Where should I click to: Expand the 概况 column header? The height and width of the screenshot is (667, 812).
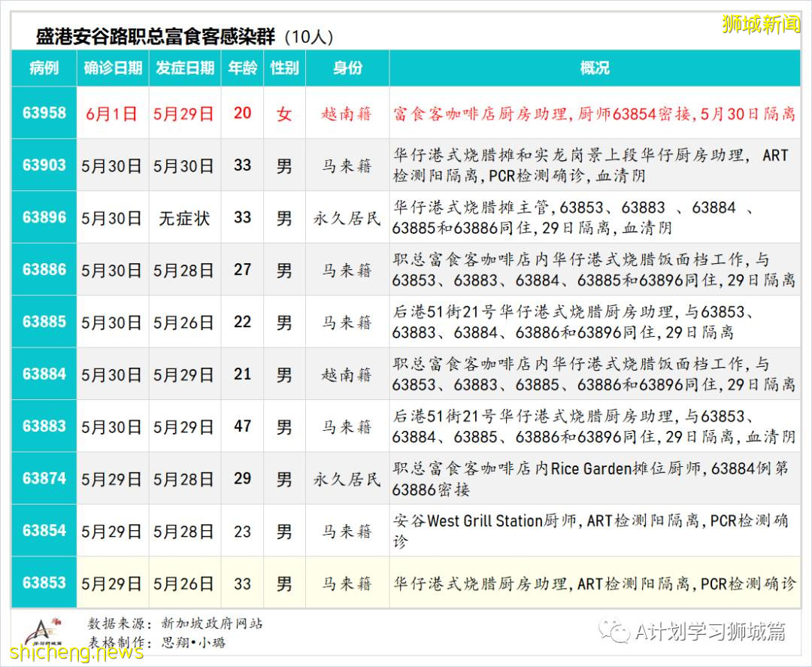tap(594, 68)
